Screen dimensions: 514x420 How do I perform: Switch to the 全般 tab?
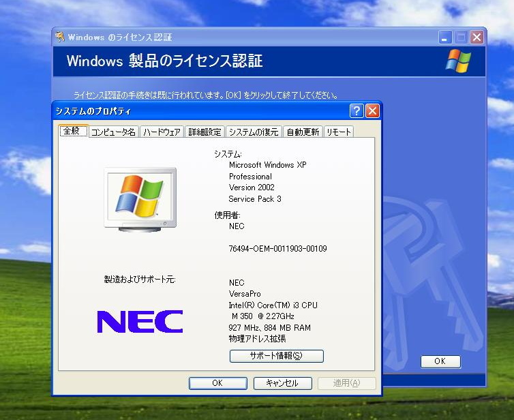[x=74, y=131]
